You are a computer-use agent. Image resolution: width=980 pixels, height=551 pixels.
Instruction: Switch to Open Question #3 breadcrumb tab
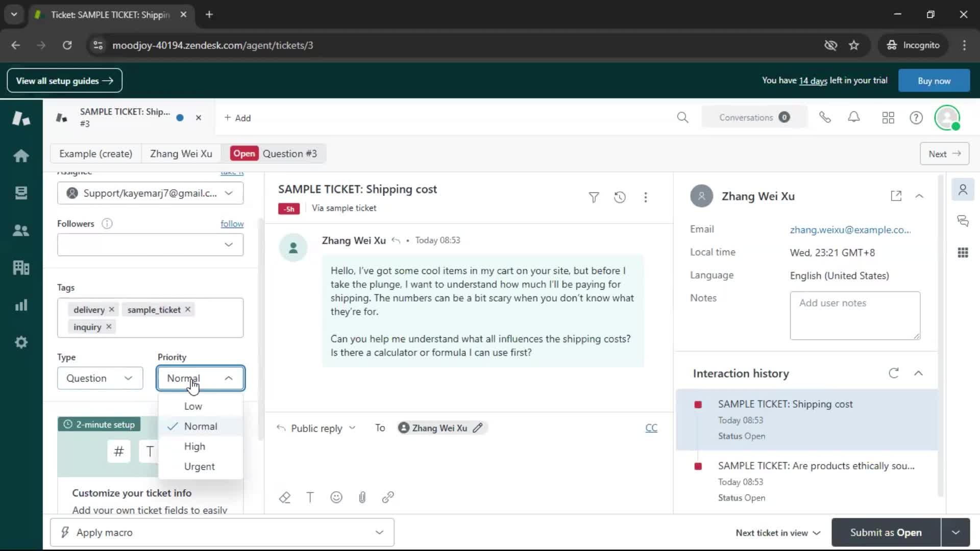click(275, 154)
